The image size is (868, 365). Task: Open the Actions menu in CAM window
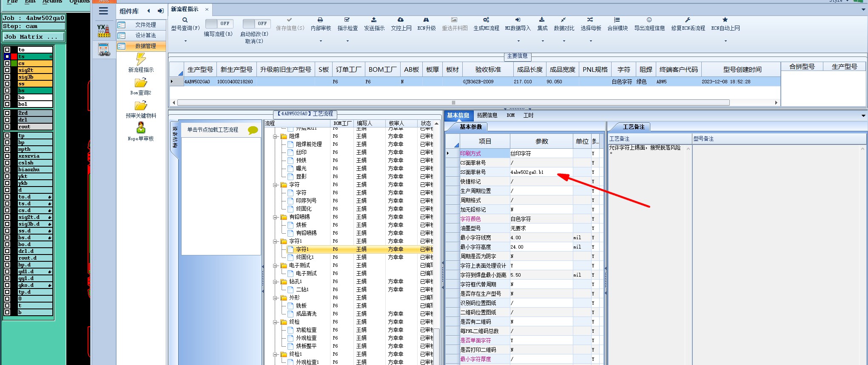(52, 1)
